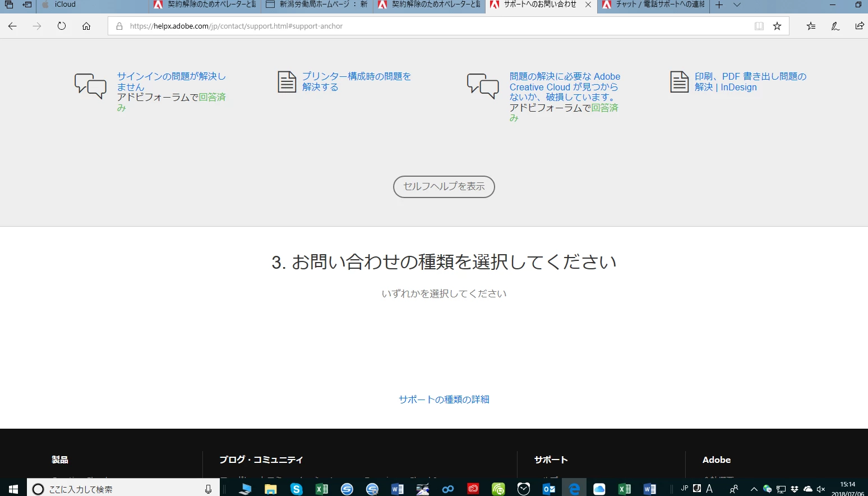The image size is (868, 496).
Task: Open the add notes pen tool
Action: click(835, 26)
